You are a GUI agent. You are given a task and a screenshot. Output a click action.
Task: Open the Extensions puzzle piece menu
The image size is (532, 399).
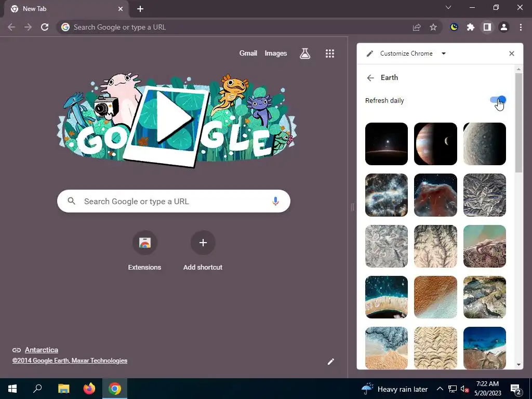point(471,27)
